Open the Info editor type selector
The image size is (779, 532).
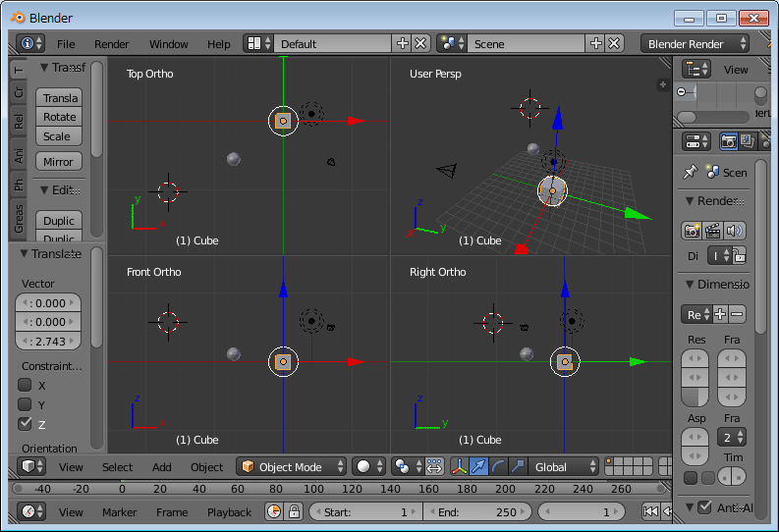(x=30, y=43)
